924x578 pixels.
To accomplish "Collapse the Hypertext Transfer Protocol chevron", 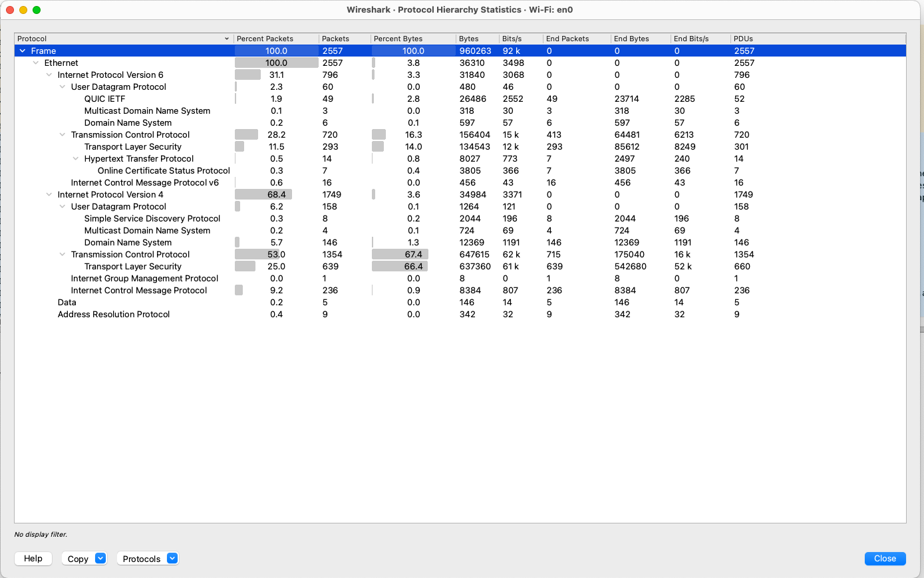I will 76,159.
